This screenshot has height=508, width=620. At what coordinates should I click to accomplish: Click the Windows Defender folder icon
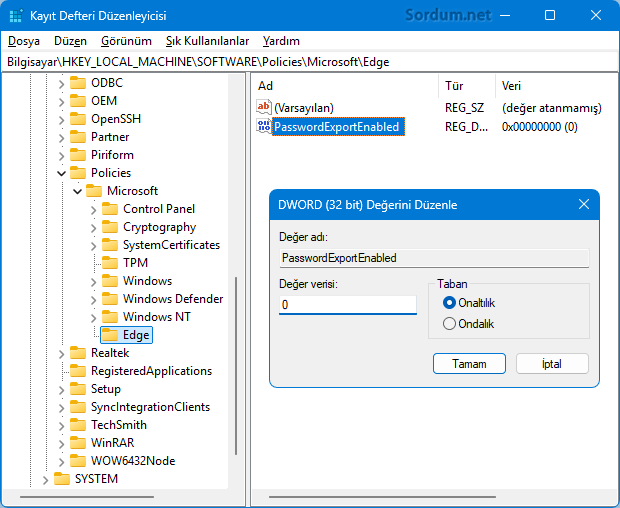(x=110, y=299)
